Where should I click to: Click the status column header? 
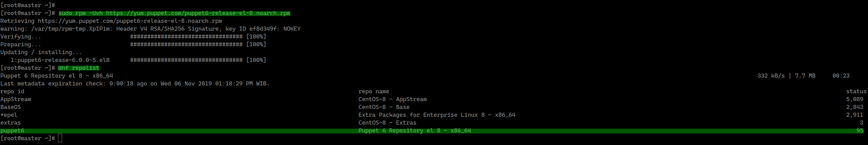tap(856, 92)
